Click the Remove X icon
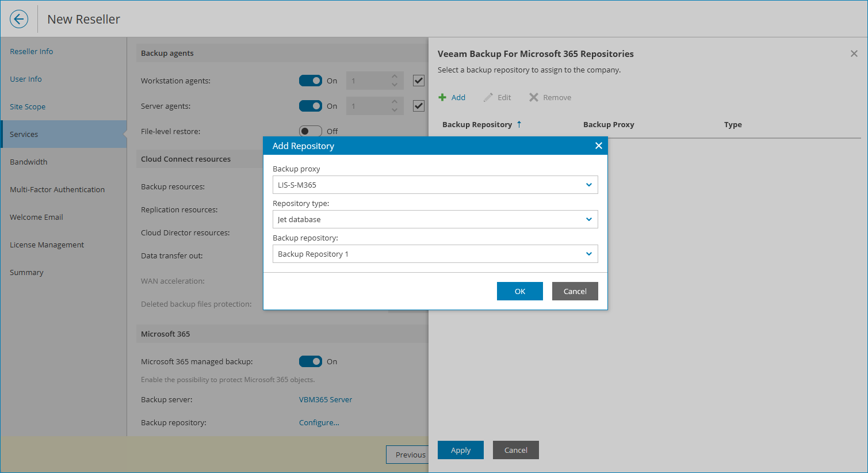This screenshot has height=473, width=868. (x=534, y=97)
